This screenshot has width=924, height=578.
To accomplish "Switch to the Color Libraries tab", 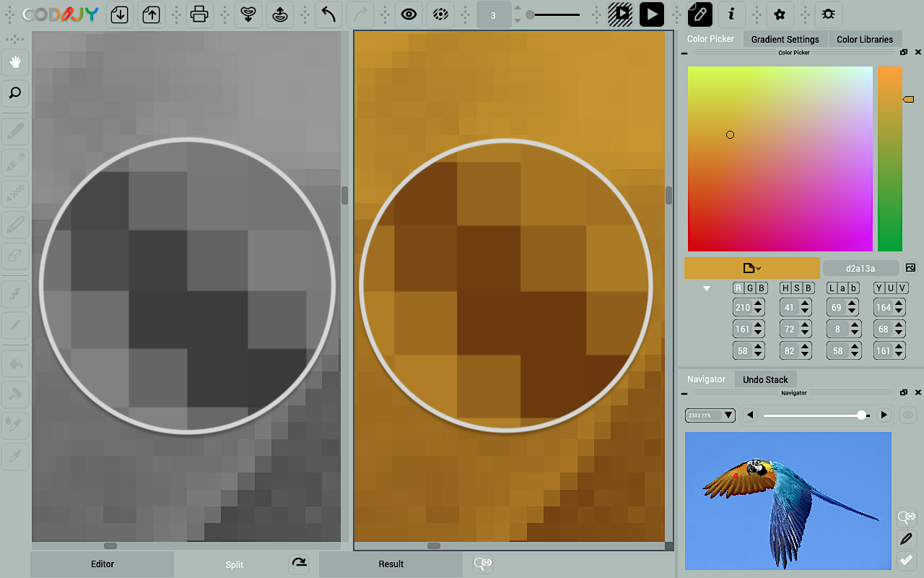I will (x=865, y=39).
